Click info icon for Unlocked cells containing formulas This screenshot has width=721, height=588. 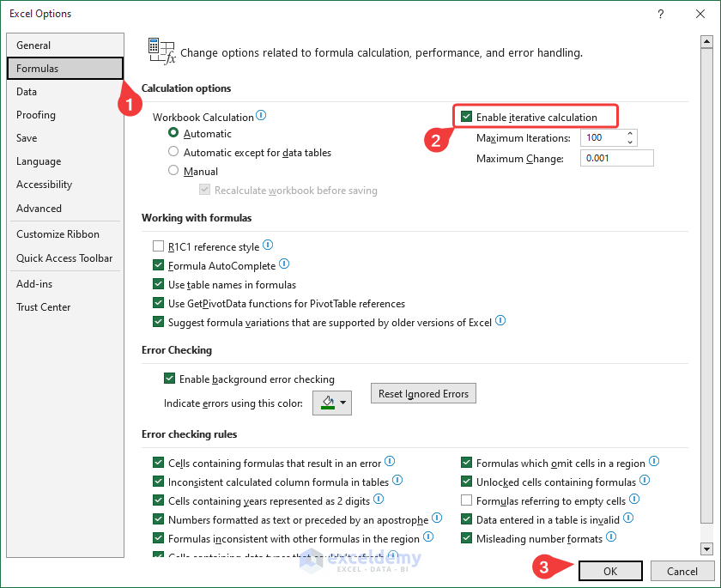pos(645,481)
